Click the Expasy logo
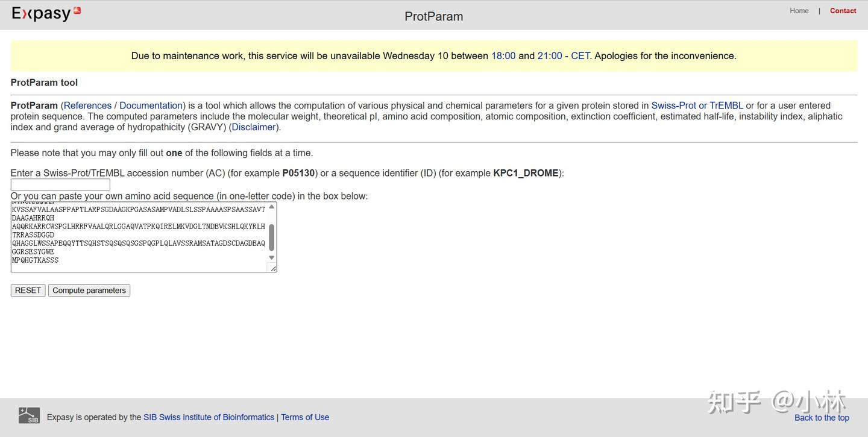The width and height of the screenshot is (868, 437). pos(46,13)
